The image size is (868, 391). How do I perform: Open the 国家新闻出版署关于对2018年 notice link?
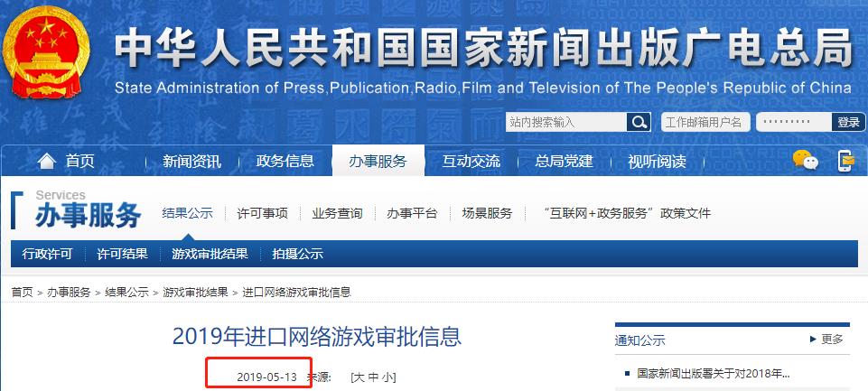point(713,373)
